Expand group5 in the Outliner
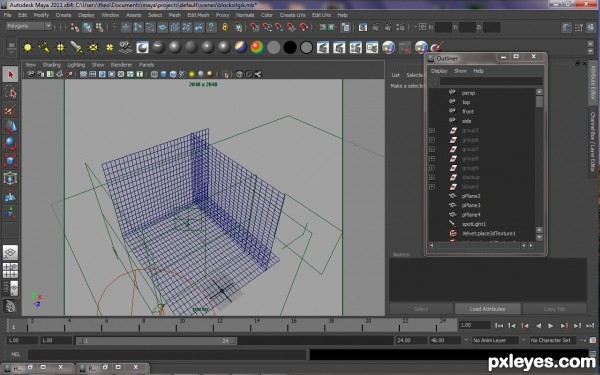Image resolution: width=600 pixels, height=375 pixels. (432, 130)
